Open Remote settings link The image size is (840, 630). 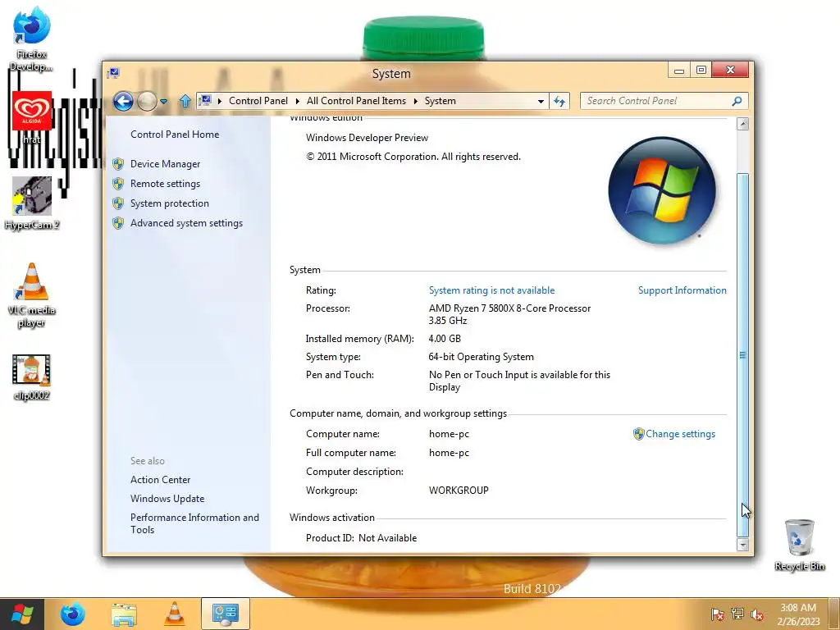click(165, 184)
